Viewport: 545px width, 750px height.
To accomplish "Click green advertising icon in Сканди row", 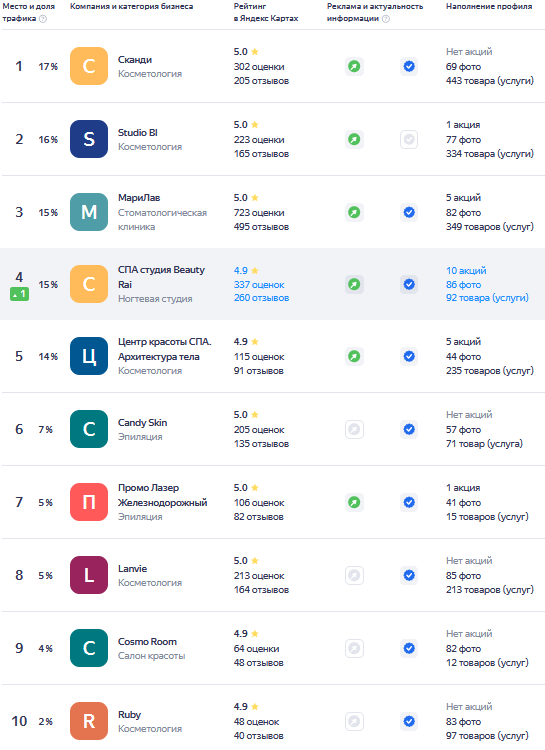I will coord(354,66).
